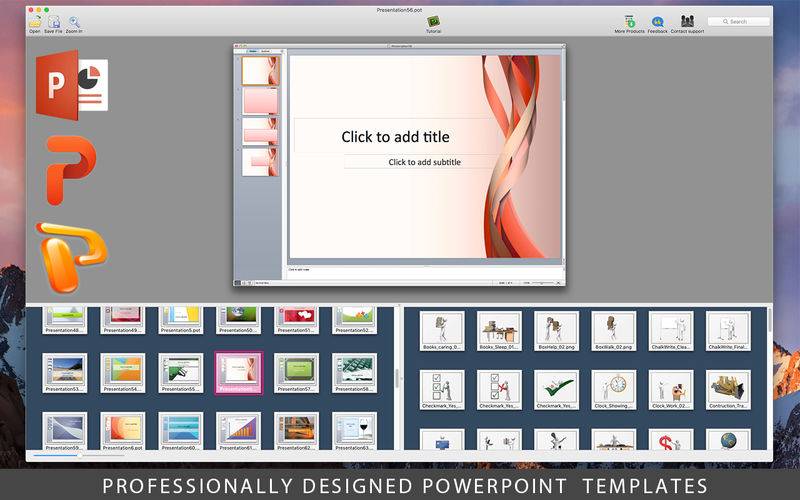Select the Presentation62 template thumbnail
800x500 pixels.
[x=296, y=431]
